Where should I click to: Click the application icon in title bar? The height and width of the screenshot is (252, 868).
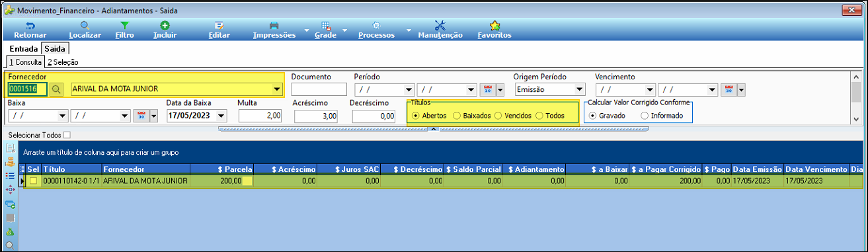point(9,11)
